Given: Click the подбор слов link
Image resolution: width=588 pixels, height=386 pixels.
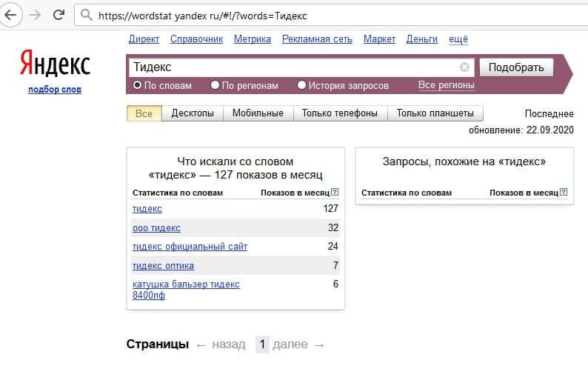Looking at the screenshot, I should (55, 90).
